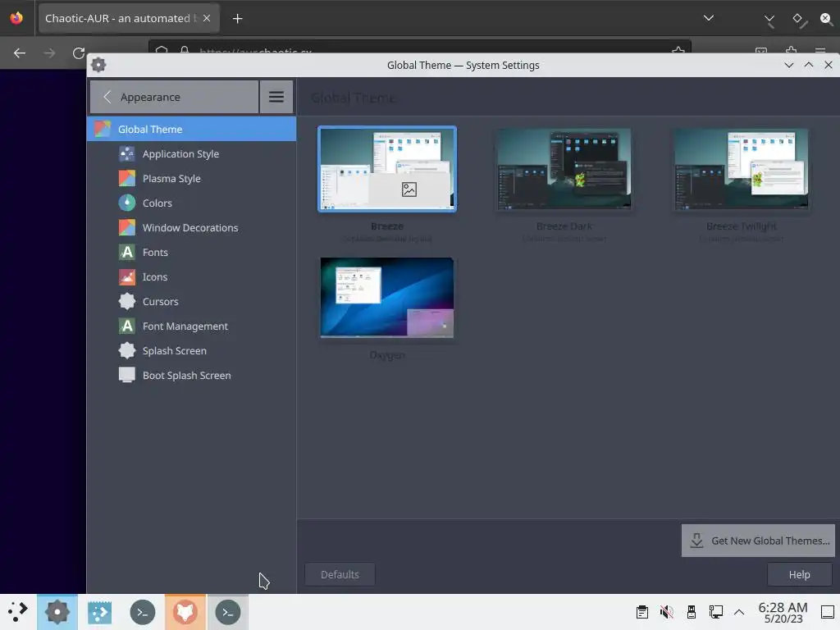
Task: Switch to the Firefox taskbar entry
Action: (x=185, y=612)
